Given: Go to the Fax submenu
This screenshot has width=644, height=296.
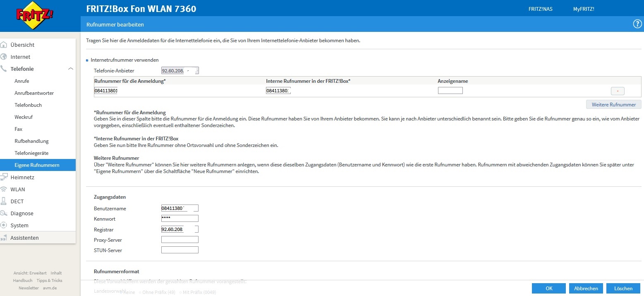Looking at the screenshot, I should 19,129.
